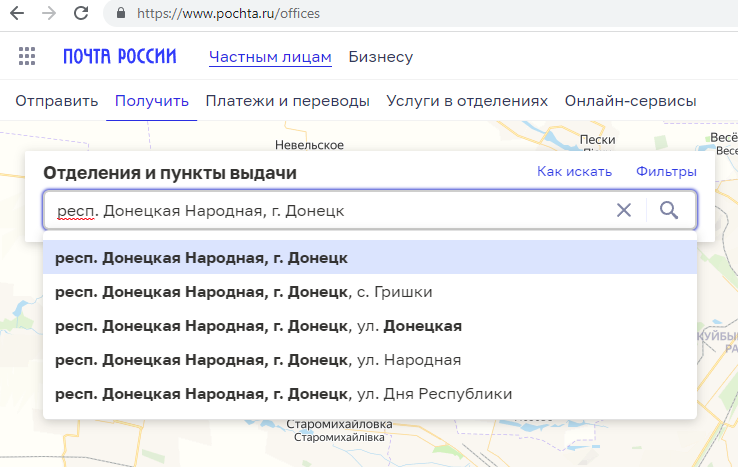Choose suggestion ending with ул. Донецкая
This screenshot has width=738, height=467.
pyautogui.click(x=369, y=326)
